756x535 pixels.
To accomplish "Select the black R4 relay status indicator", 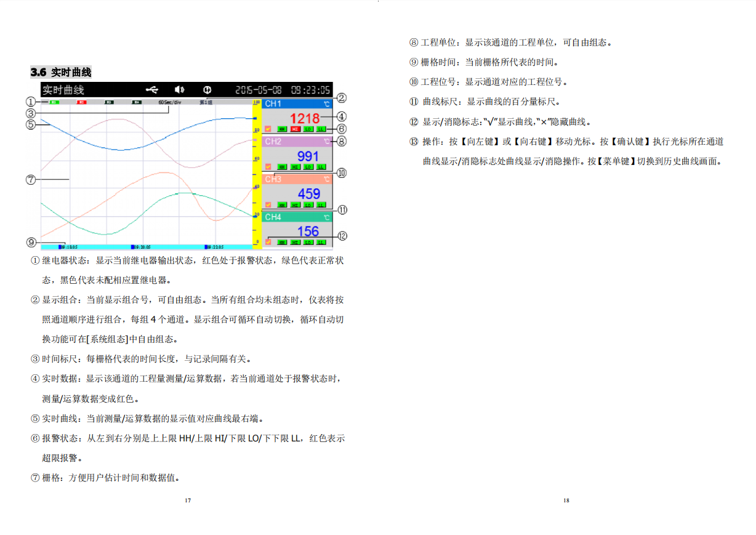I will pos(137,102).
